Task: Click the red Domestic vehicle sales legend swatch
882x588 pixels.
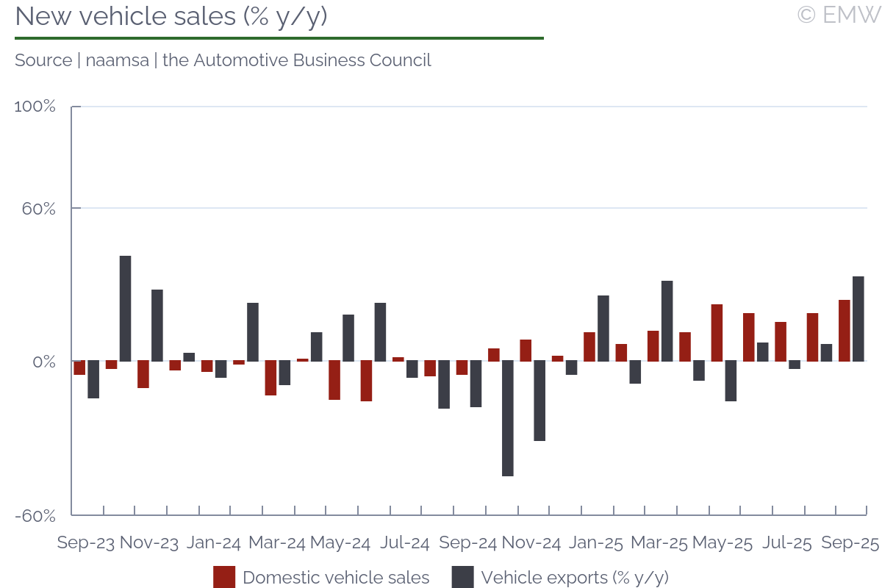Action: pyautogui.click(x=224, y=577)
